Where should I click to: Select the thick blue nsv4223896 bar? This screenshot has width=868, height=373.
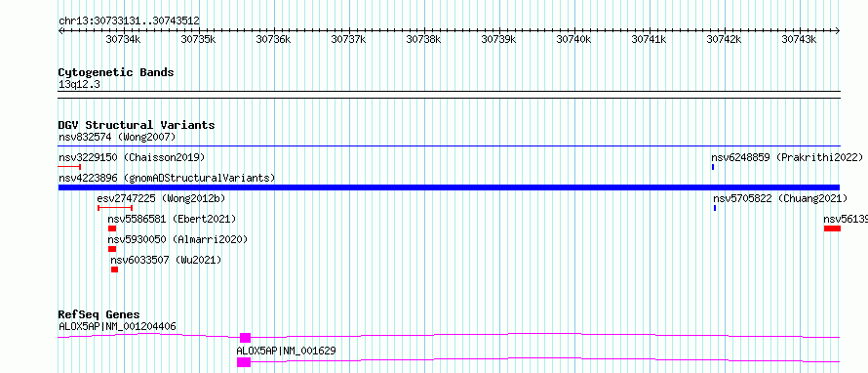tap(449, 187)
